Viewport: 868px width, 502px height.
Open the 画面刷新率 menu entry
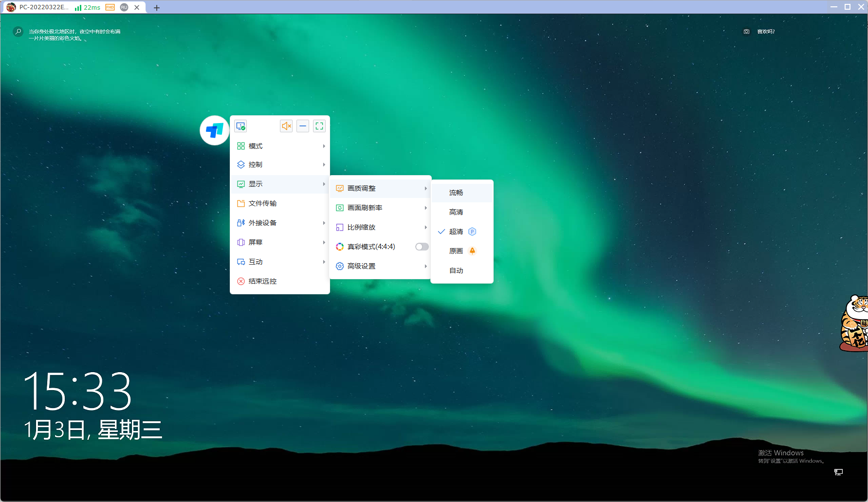click(380, 208)
